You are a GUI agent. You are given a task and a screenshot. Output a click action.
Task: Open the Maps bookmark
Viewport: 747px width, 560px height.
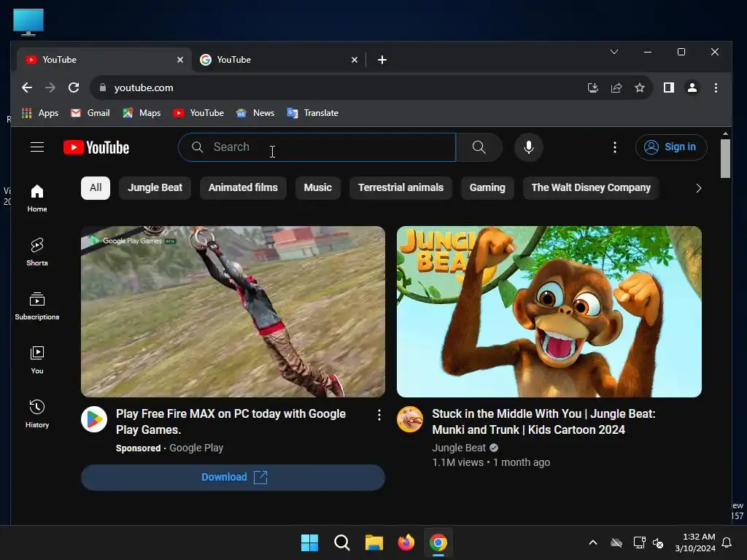142,113
